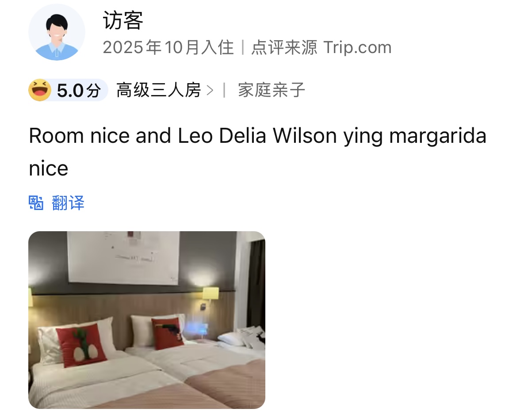
Task: Click the name "Wilson" in the review
Action: pyautogui.click(x=305, y=136)
